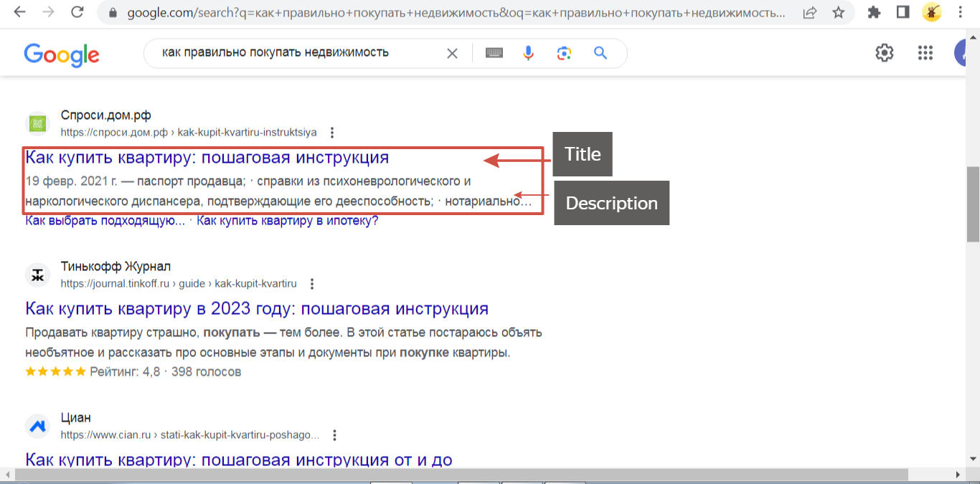Click the '19 февр. 2021 г.' snippet text
The height and width of the screenshot is (484, 980).
pyautogui.click(x=71, y=181)
